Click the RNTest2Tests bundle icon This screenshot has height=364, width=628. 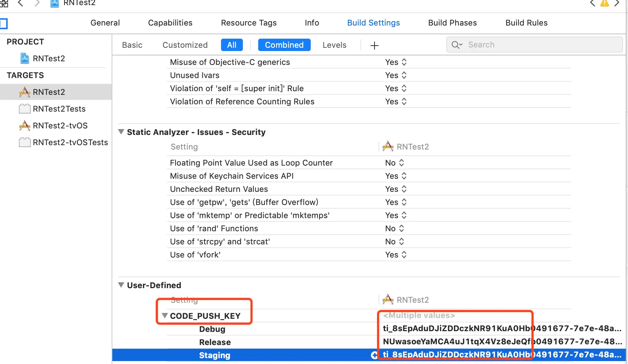(x=24, y=109)
